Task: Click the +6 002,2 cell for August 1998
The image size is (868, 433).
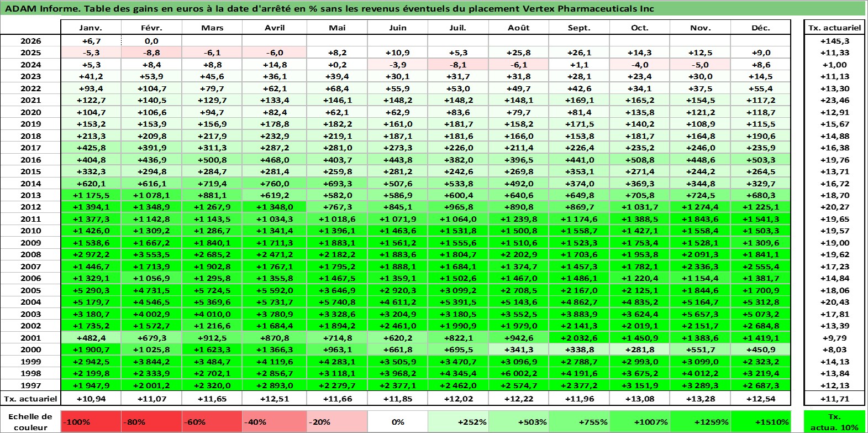Action: pyautogui.click(x=519, y=373)
